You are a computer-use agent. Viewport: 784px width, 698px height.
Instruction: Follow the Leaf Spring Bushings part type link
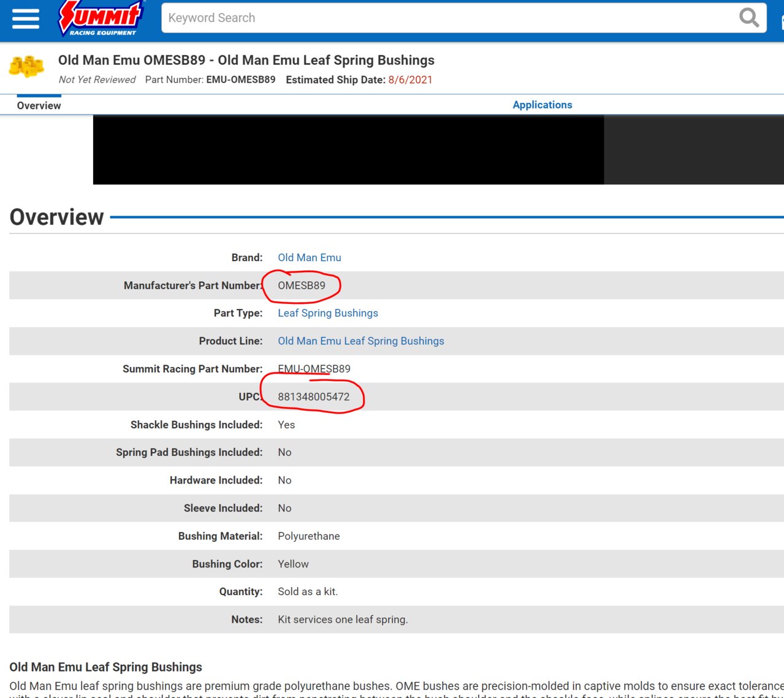click(328, 313)
